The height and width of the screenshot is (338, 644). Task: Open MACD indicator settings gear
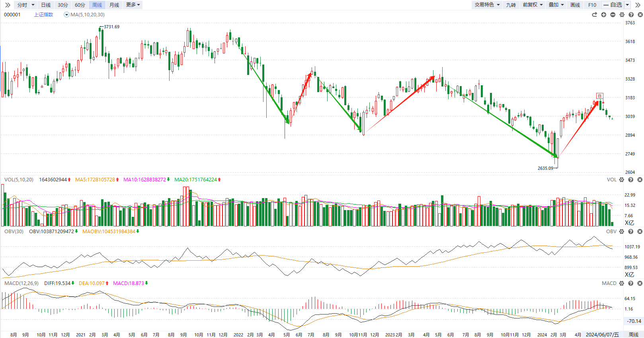point(622,283)
